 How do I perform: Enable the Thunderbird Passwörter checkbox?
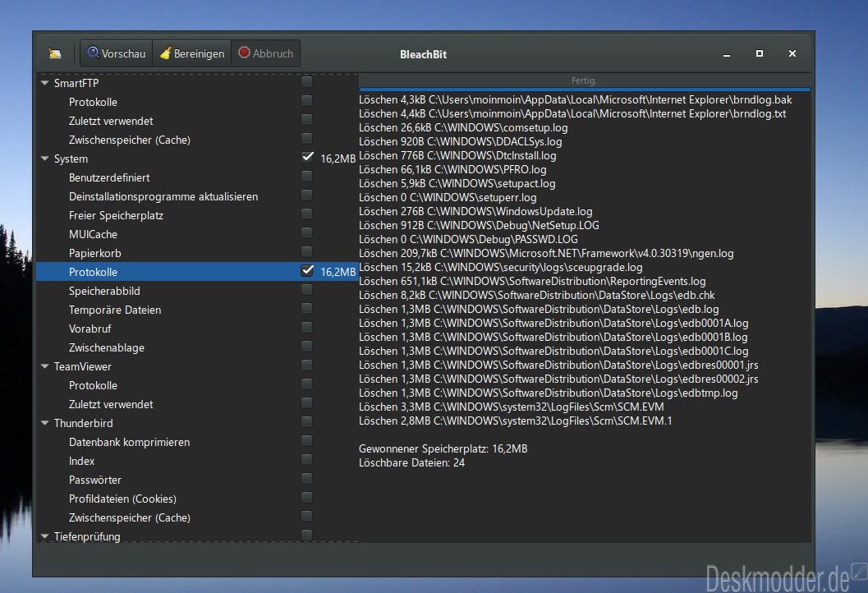point(306,479)
